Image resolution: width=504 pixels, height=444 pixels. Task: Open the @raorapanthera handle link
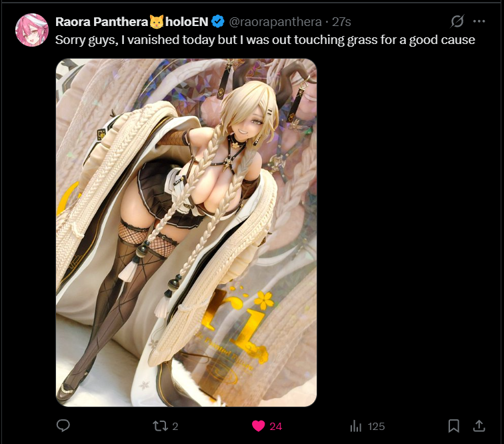coord(275,22)
